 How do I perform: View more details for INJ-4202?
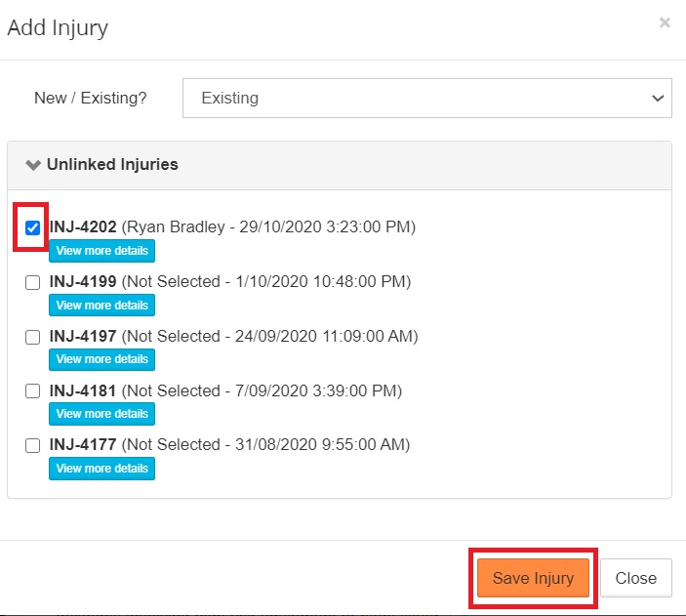pyautogui.click(x=101, y=251)
